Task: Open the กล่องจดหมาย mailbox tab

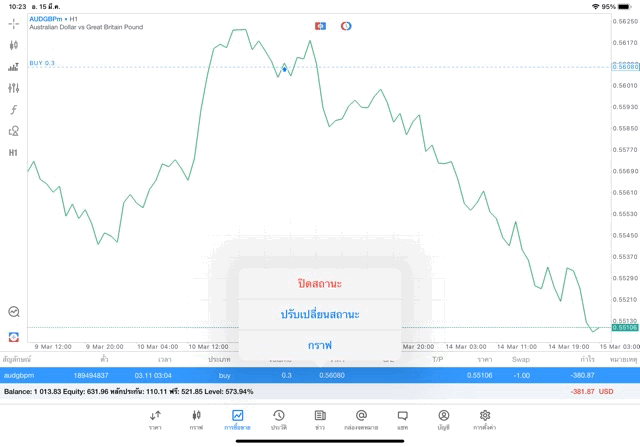Action: [x=361, y=419]
